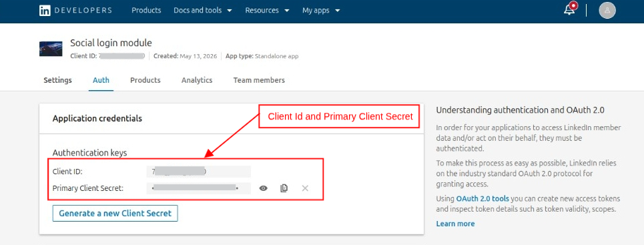
Task: Click Generate a new Client Secret button
Action: (x=115, y=214)
